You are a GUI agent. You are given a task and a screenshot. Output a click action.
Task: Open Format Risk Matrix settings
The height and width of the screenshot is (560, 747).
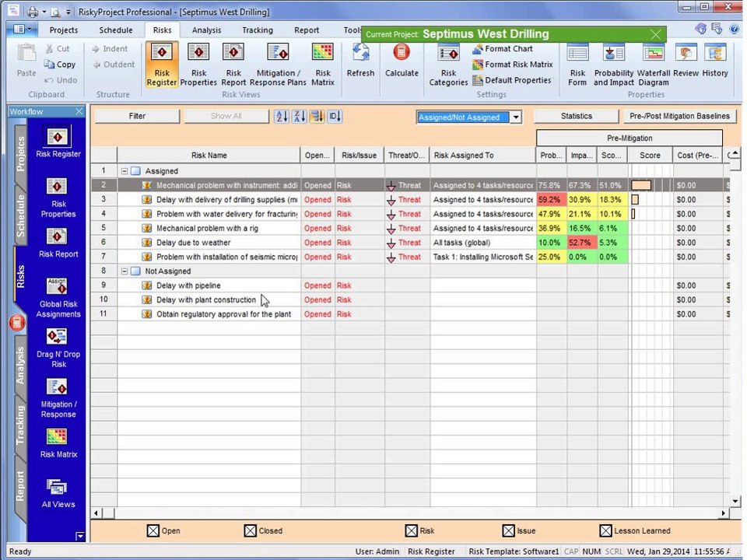pos(513,65)
